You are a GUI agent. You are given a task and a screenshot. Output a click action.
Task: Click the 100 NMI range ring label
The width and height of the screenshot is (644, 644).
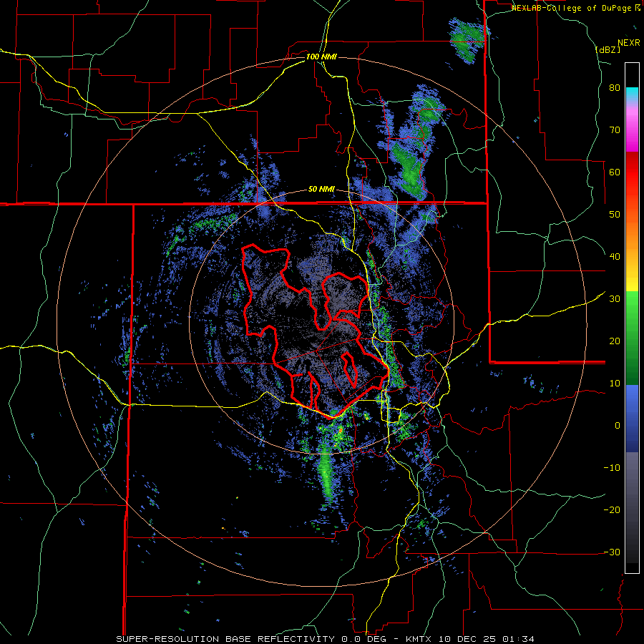pos(321,57)
